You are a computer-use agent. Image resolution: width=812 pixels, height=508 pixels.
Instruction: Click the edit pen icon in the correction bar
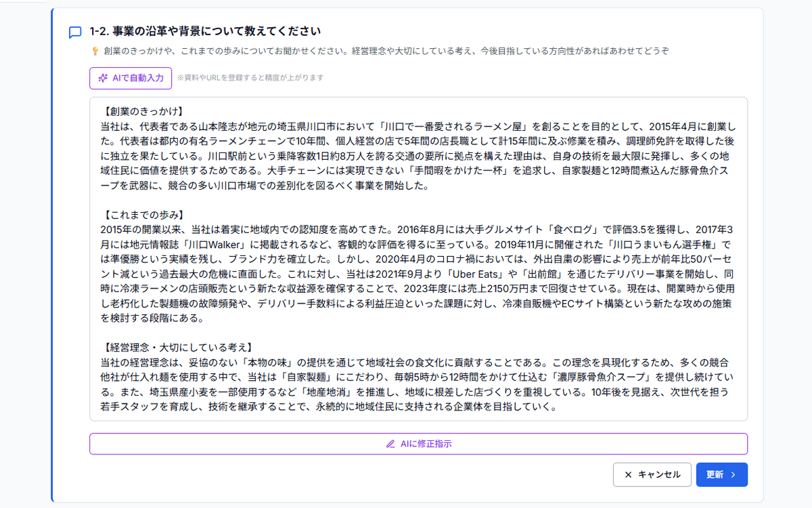pos(390,444)
